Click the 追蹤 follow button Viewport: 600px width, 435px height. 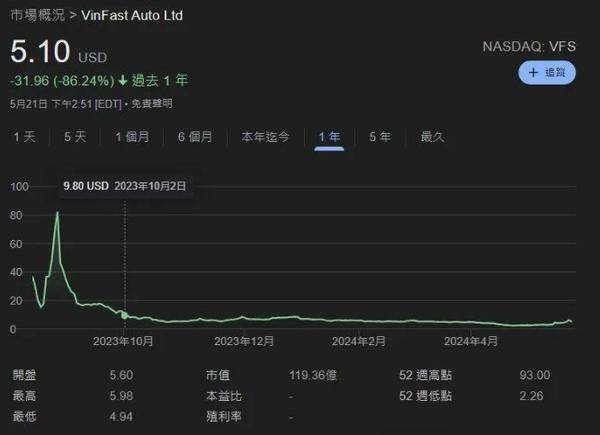click(547, 72)
